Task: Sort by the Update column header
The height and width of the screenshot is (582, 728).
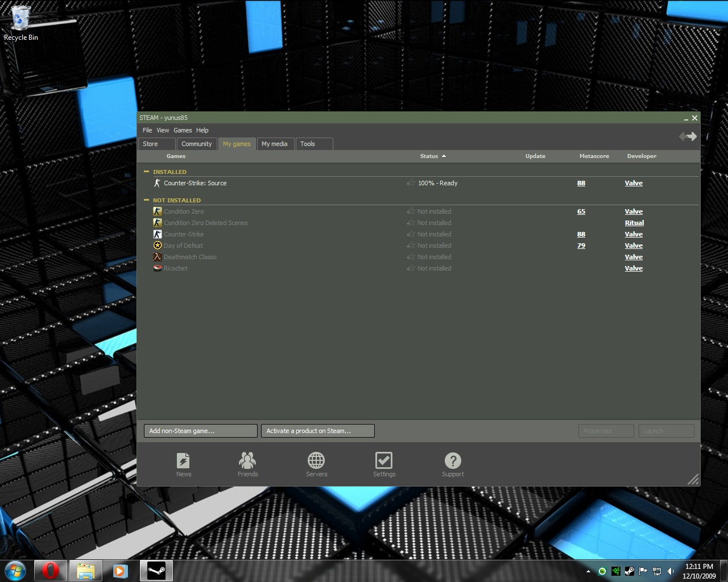Action: (x=535, y=156)
